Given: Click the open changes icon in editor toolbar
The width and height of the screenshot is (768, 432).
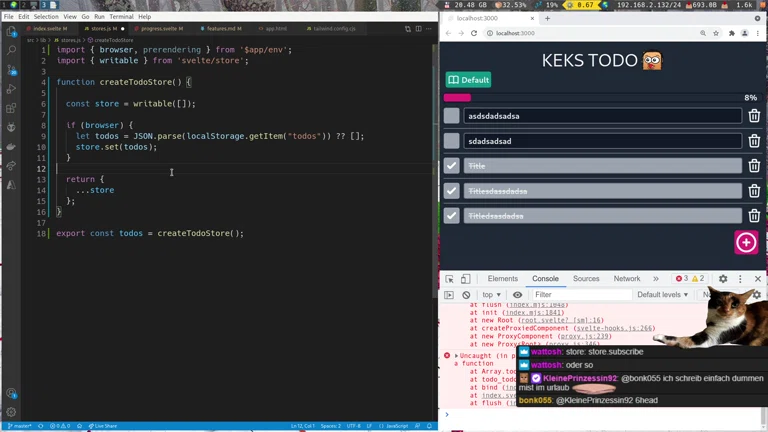Looking at the screenshot, I should [x=408, y=29].
